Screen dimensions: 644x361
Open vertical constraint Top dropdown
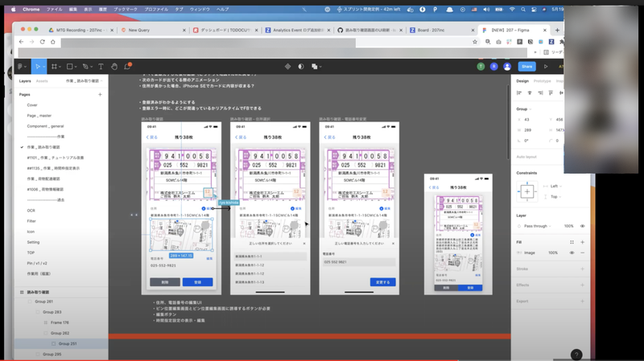(x=555, y=197)
